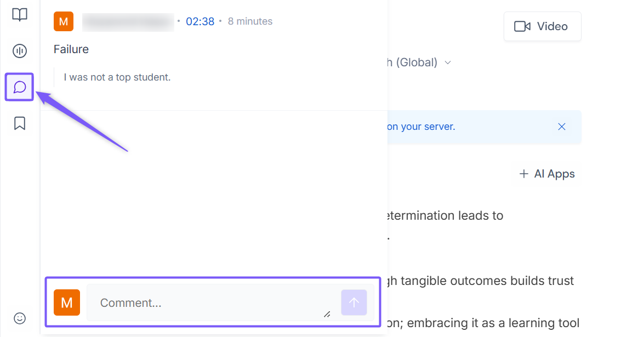Open the comments speech bubble icon
The height and width of the screenshot is (337, 644).
pos(20,87)
